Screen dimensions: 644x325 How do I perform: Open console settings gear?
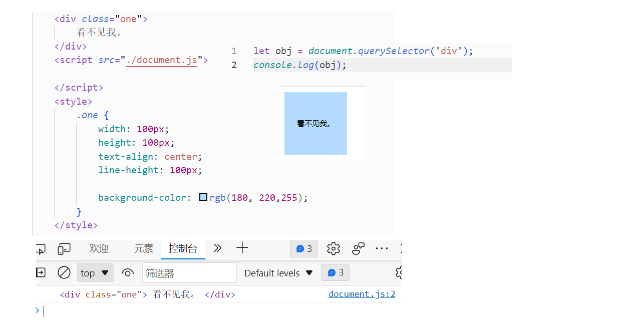tap(399, 272)
